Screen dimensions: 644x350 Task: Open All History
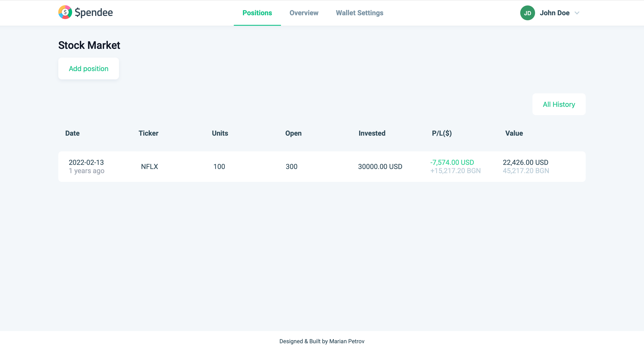click(559, 104)
